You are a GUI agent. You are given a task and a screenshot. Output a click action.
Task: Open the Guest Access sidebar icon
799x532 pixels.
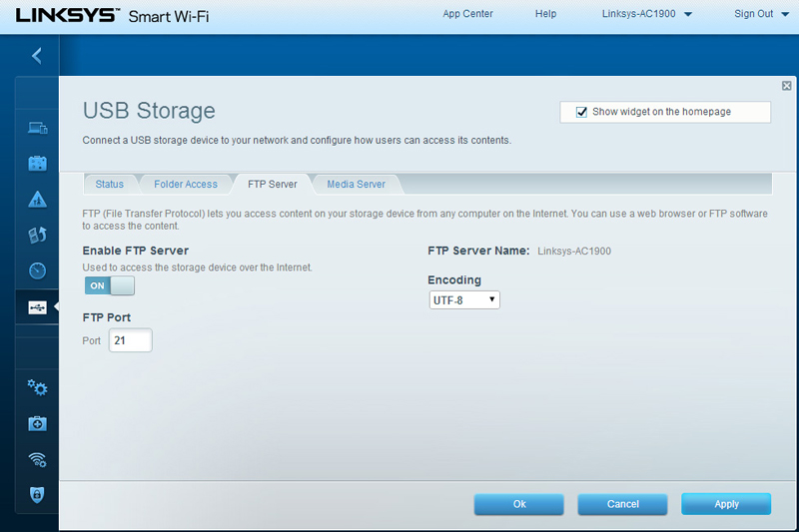(x=37, y=164)
